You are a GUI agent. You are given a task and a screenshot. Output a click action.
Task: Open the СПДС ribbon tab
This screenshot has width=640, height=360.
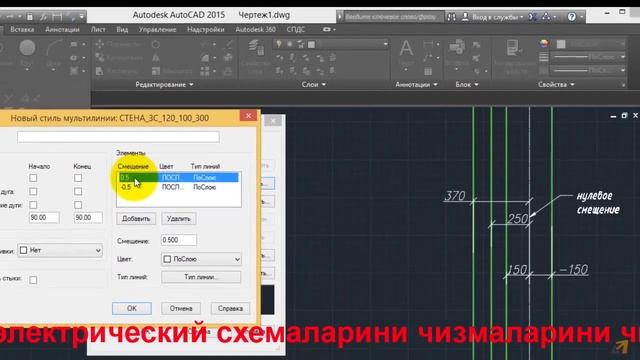296,29
